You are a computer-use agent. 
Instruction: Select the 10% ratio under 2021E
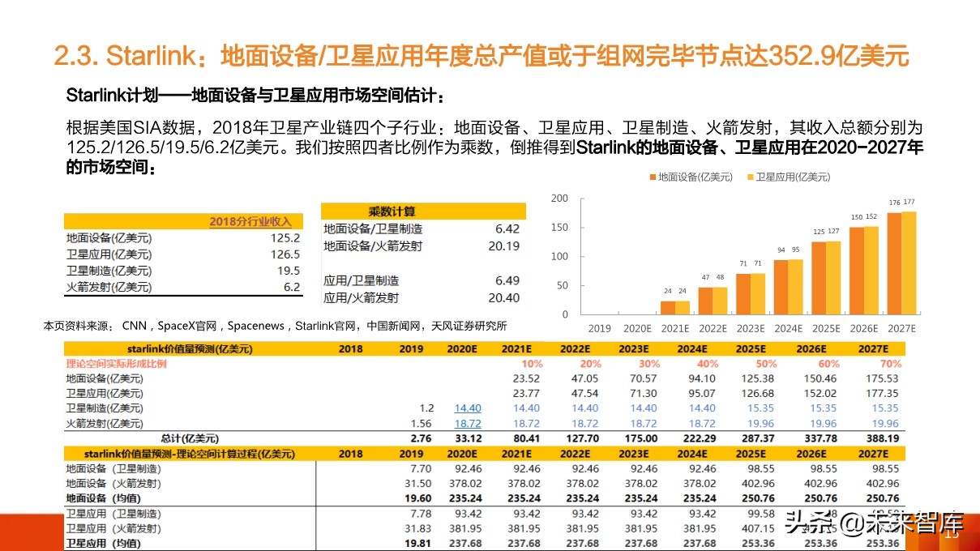(x=532, y=364)
